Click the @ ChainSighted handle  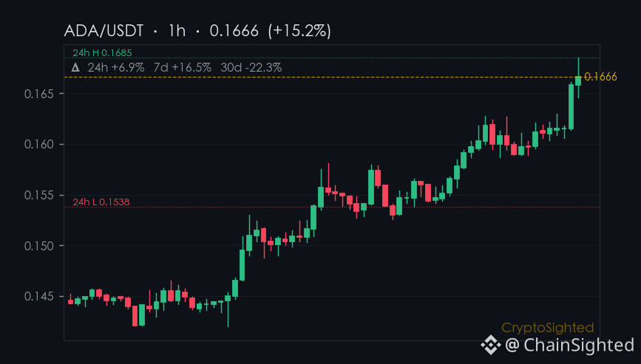[570, 346]
